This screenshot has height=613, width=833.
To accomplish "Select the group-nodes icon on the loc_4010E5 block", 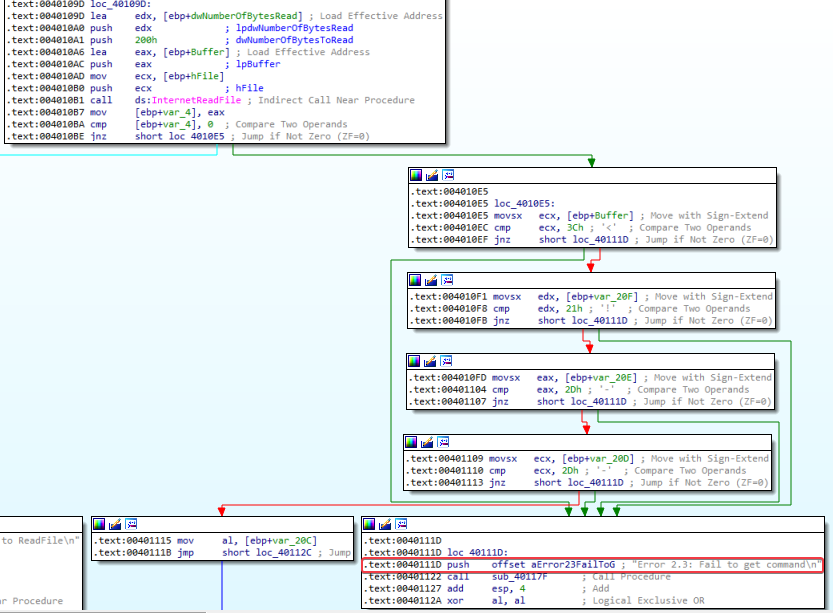I will coord(448,175).
